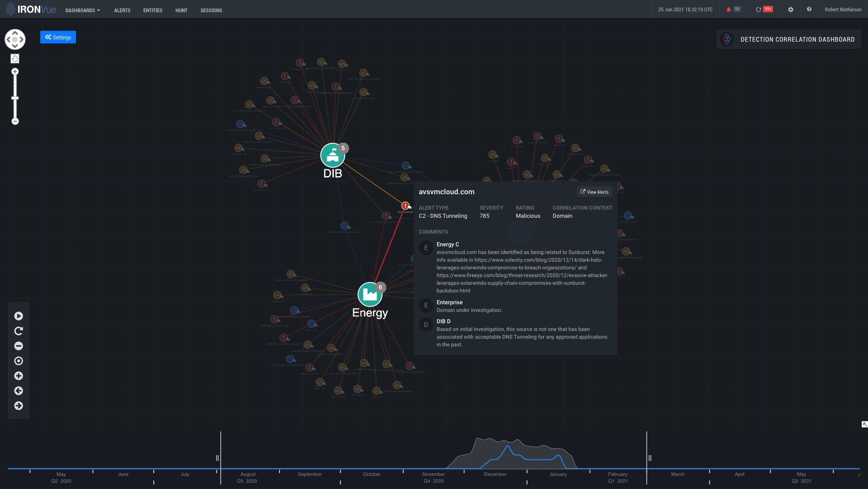Click the target center timeline icon
Screen dimensions: 868x489
point(19,361)
